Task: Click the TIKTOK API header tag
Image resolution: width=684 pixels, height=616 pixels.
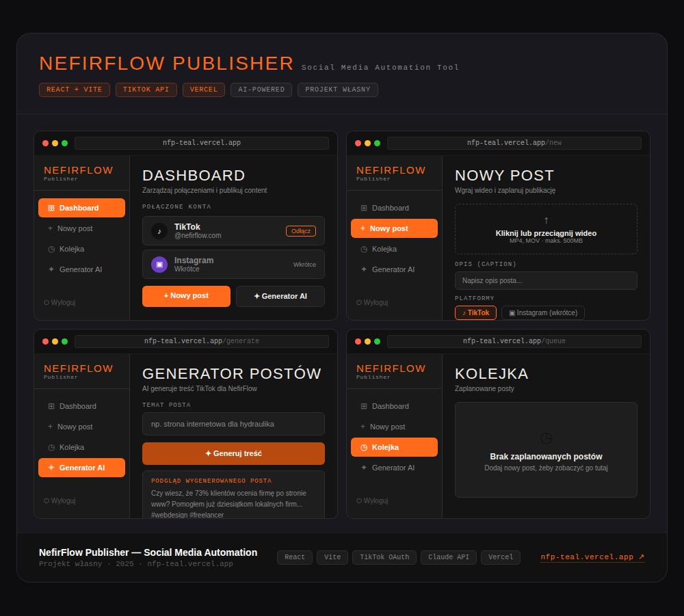Action: [x=146, y=90]
